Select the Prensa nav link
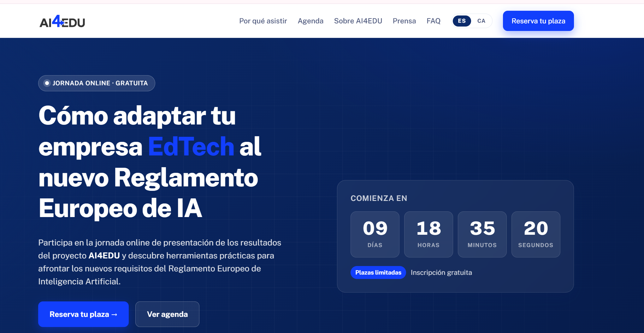This screenshot has width=644, height=333. click(x=404, y=21)
